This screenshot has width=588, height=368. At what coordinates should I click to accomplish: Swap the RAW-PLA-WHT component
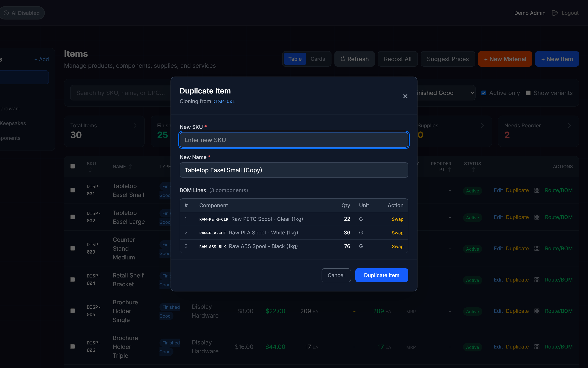coord(397,233)
